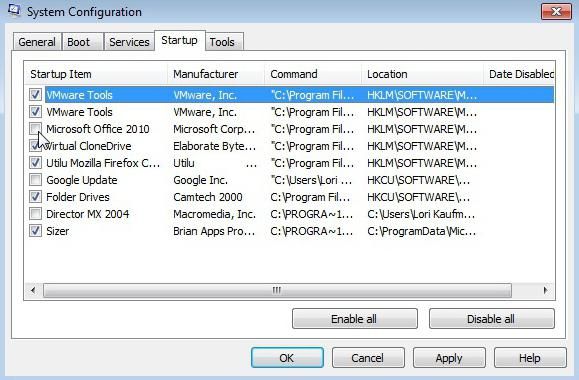Click the horizontal scrollbar right arrow

[545, 290]
